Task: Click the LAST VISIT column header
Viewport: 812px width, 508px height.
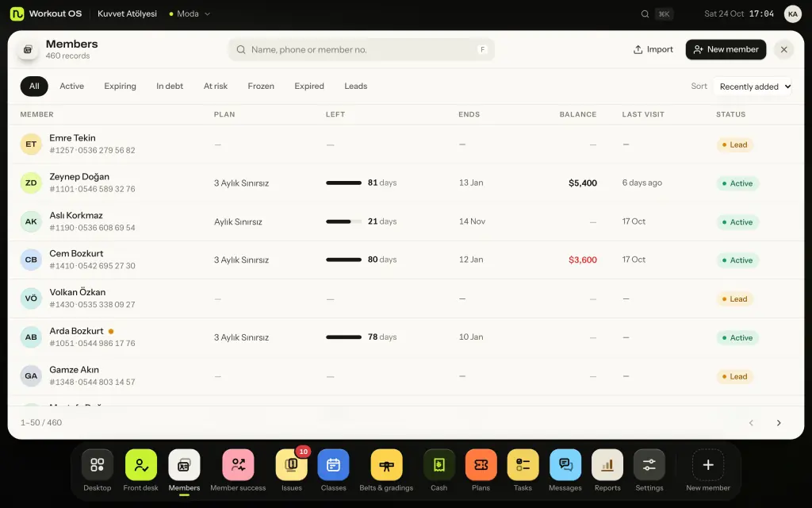Action: pos(643,114)
